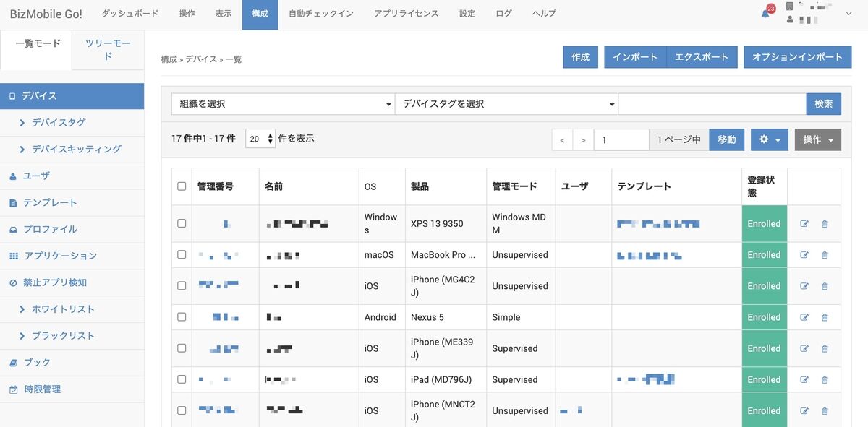Click the 移動 page button

(727, 139)
